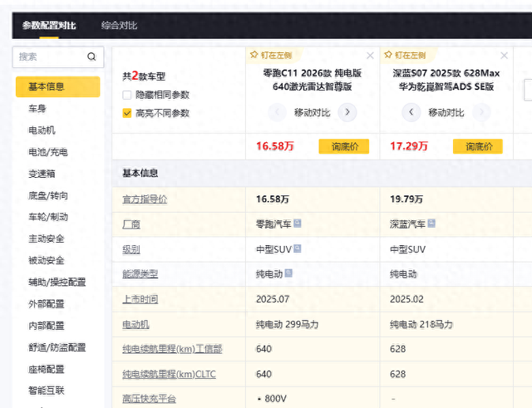Open info icon next to 零跑汽车

[x=298, y=224]
